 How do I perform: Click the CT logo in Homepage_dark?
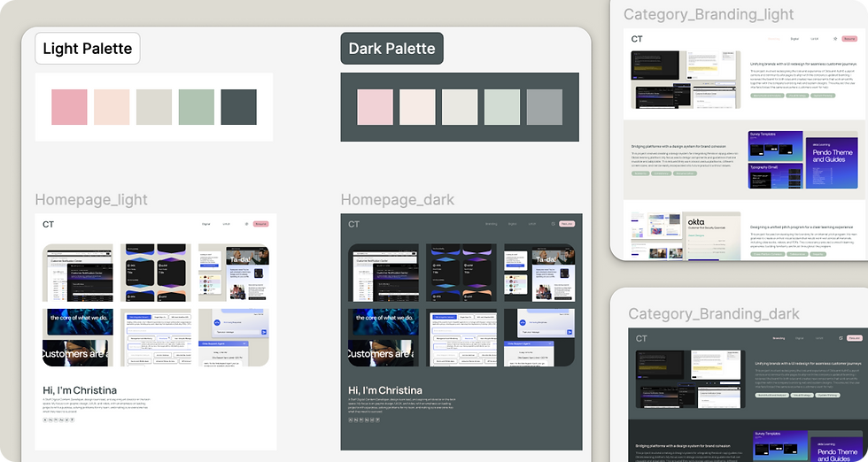pos(353,224)
